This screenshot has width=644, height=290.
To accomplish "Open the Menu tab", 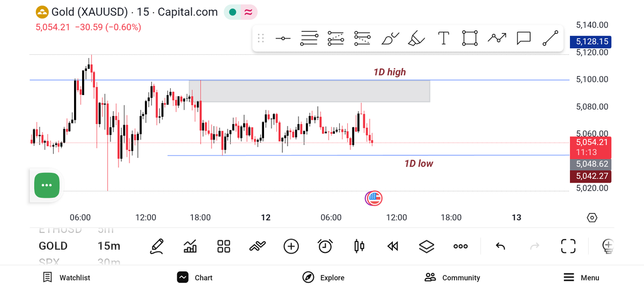I will (581, 278).
